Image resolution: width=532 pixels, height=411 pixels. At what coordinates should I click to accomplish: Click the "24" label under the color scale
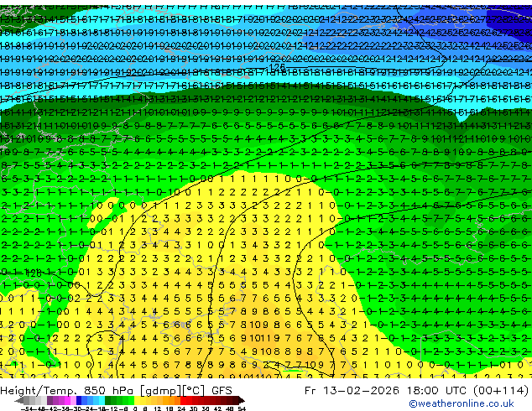click(x=181, y=409)
